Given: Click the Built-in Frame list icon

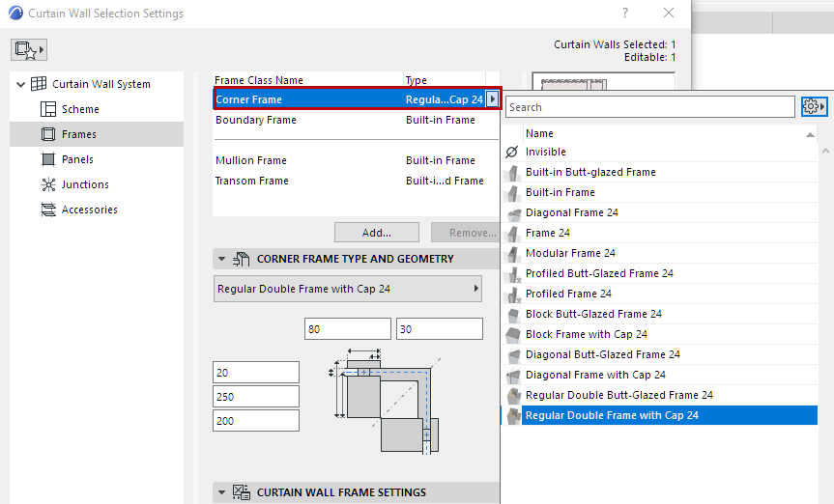Looking at the screenshot, I should click(x=513, y=192).
